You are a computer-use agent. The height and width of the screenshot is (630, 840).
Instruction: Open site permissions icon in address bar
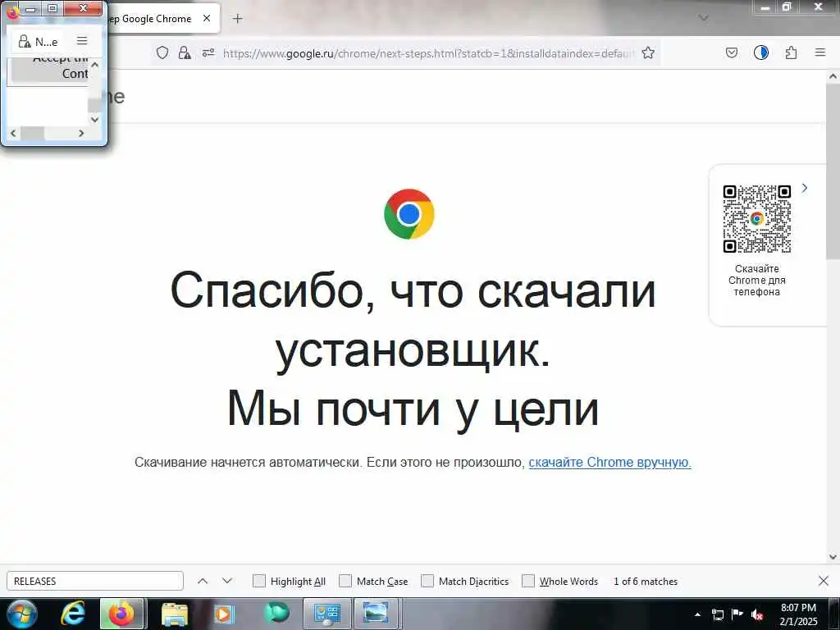click(208, 52)
